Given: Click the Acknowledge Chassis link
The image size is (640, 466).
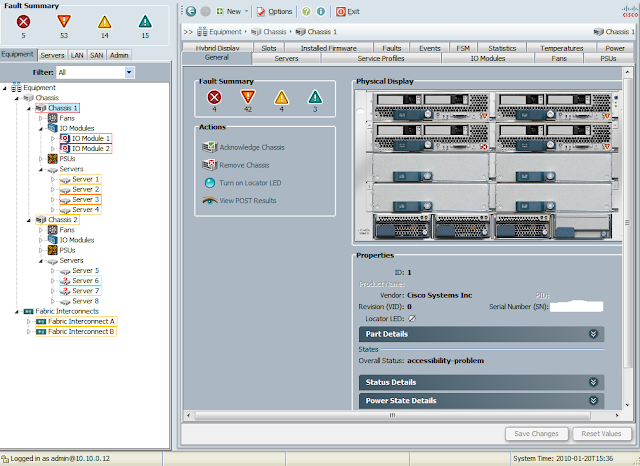Looking at the screenshot, I should point(252,147).
